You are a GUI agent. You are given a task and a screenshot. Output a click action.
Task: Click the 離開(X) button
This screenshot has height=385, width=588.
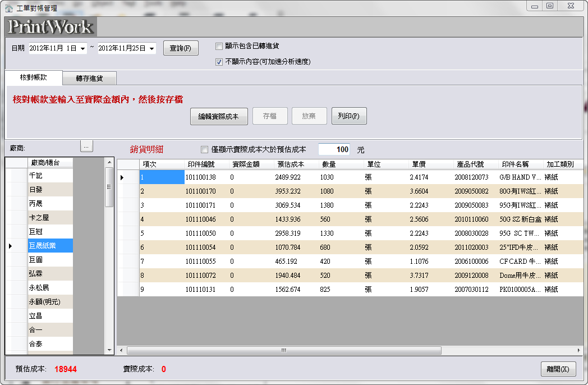[558, 369]
